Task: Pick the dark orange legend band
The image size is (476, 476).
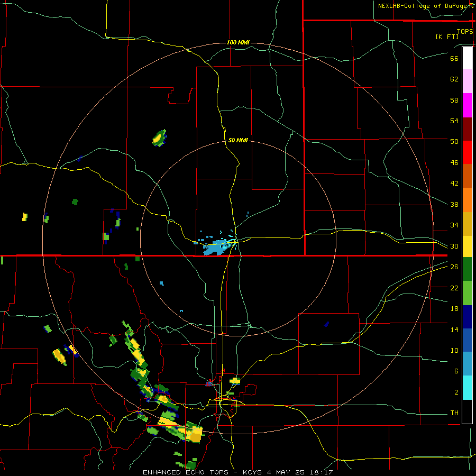Action: click(467, 176)
